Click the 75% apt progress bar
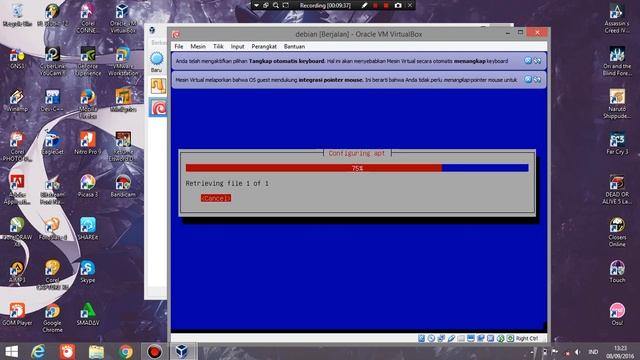The image size is (640, 360). pyautogui.click(x=357, y=168)
